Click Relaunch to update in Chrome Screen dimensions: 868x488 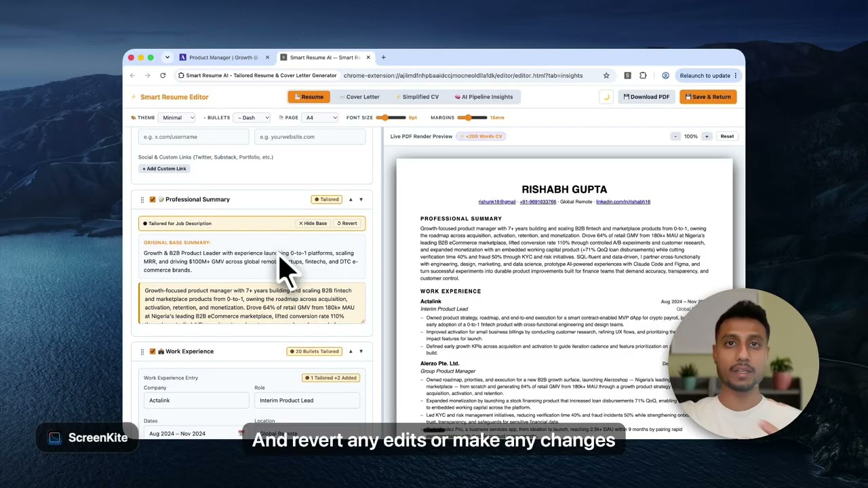coord(705,75)
